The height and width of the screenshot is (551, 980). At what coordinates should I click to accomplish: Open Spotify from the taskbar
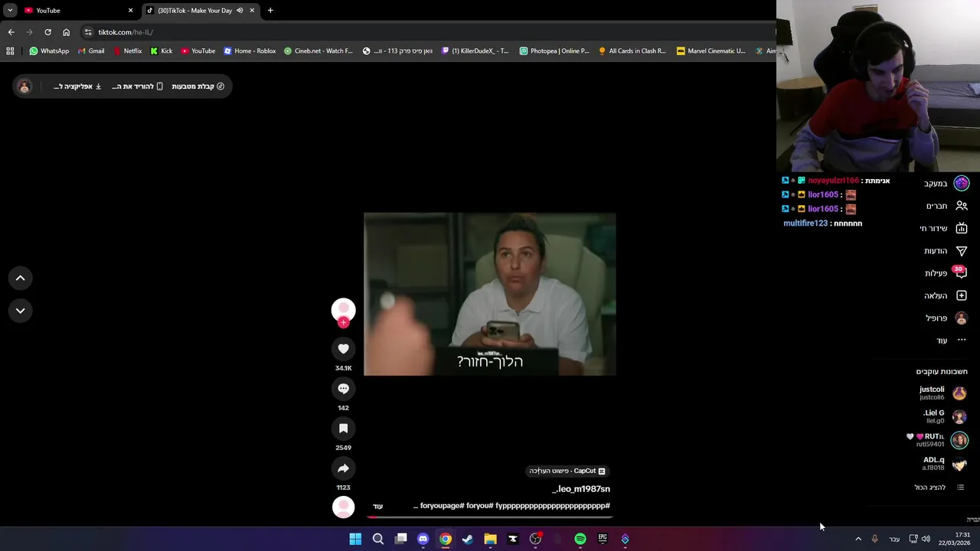click(x=580, y=539)
